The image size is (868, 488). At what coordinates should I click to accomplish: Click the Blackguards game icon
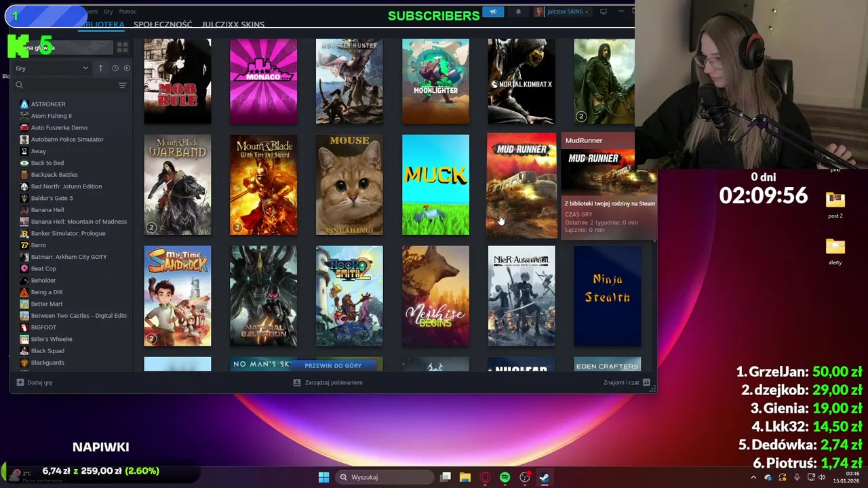coord(24,363)
